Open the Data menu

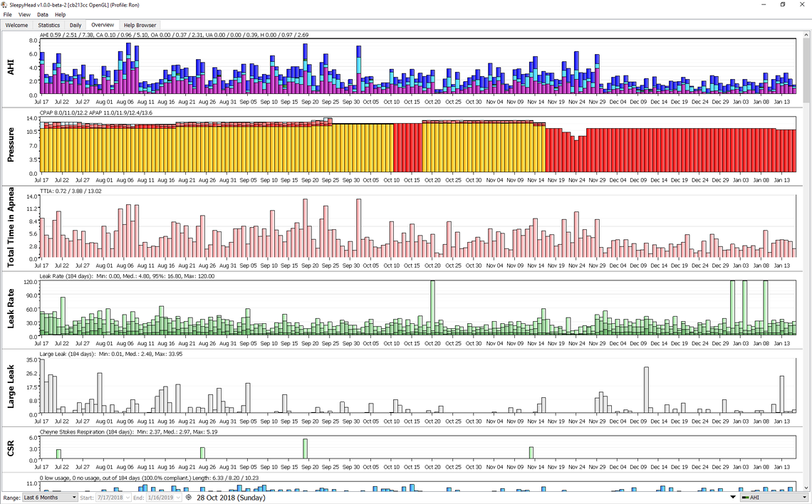coord(43,14)
